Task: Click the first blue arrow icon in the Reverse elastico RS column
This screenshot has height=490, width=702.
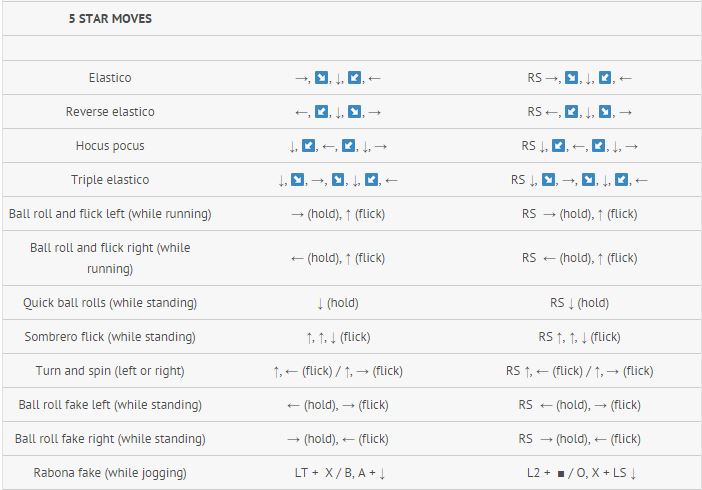Action: (571, 112)
